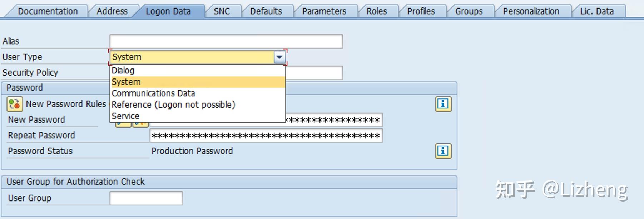This screenshot has width=644, height=219.
Task: Click the User Group input field
Action: click(x=146, y=198)
